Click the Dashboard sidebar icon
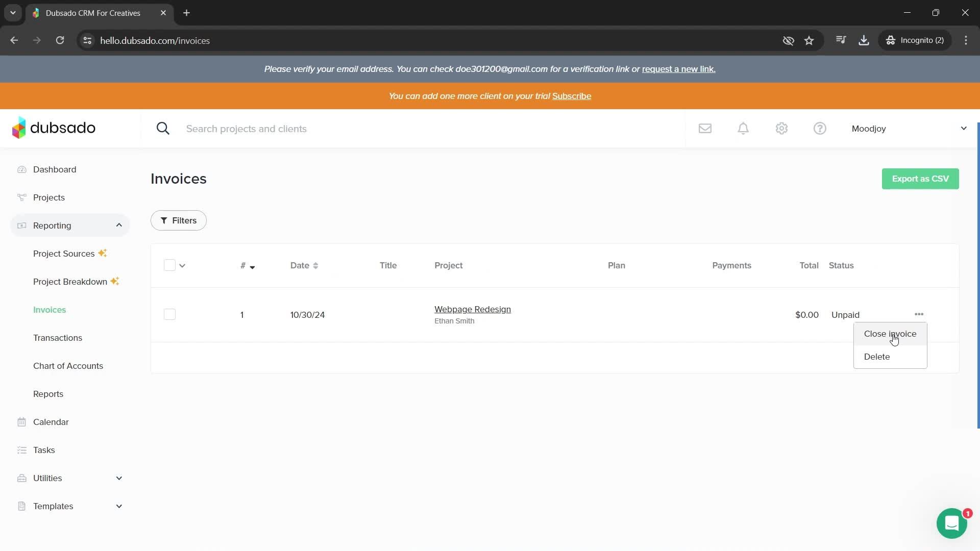This screenshot has width=980, height=551. point(21,169)
